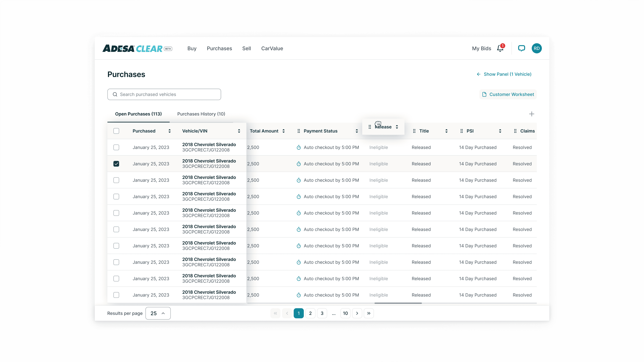Click the Title column drag handle
This screenshot has width=644, height=362.
point(414,131)
